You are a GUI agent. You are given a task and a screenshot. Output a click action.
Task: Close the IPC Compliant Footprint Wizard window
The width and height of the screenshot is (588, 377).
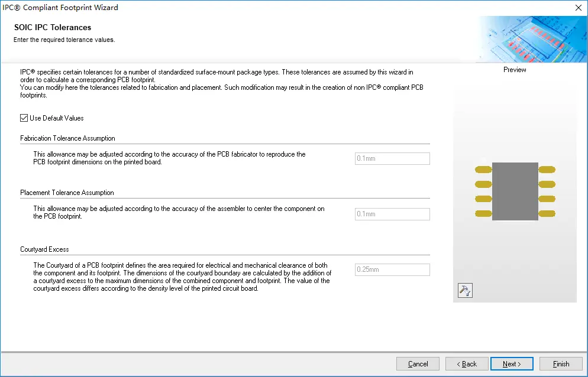[x=577, y=8]
